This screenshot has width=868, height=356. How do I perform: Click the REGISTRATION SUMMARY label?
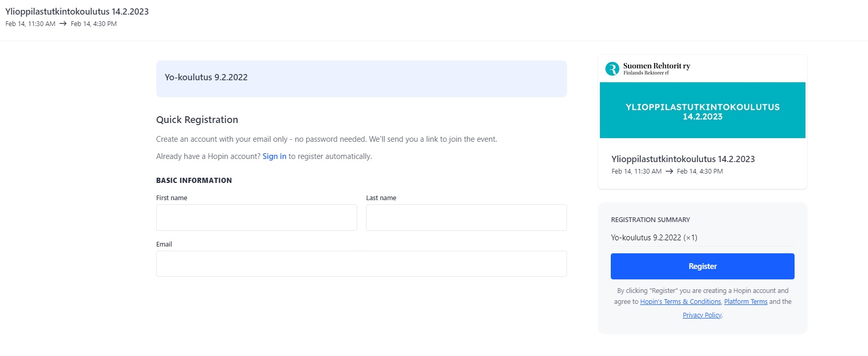(x=650, y=220)
